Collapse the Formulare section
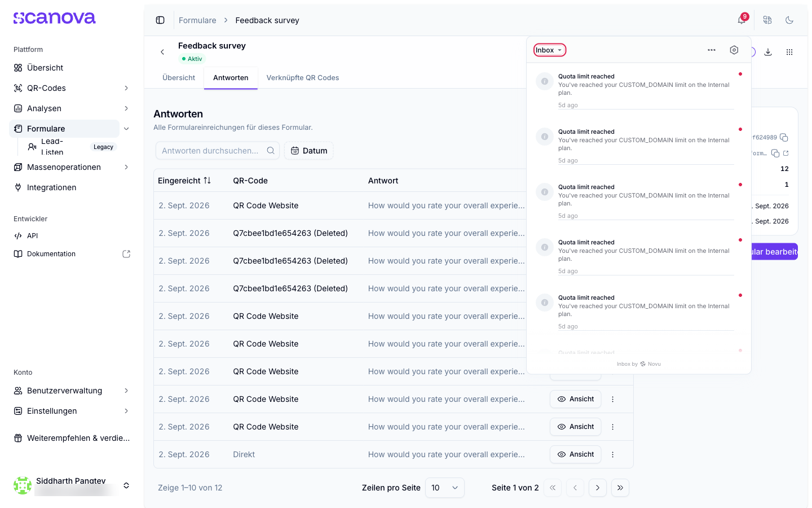Image resolution: width=812 pixels, height=508 pixels. 126,129
